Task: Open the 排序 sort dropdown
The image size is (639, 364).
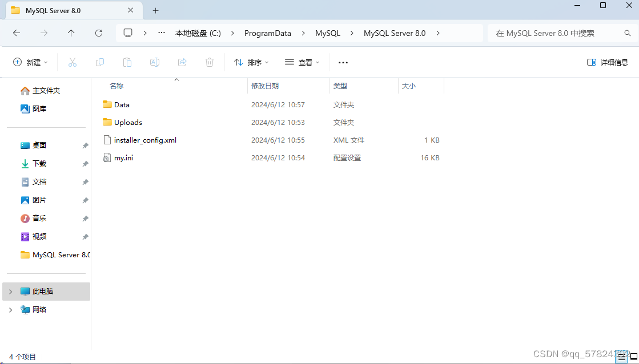Action: pyautogui.click(x=251, y=62)
